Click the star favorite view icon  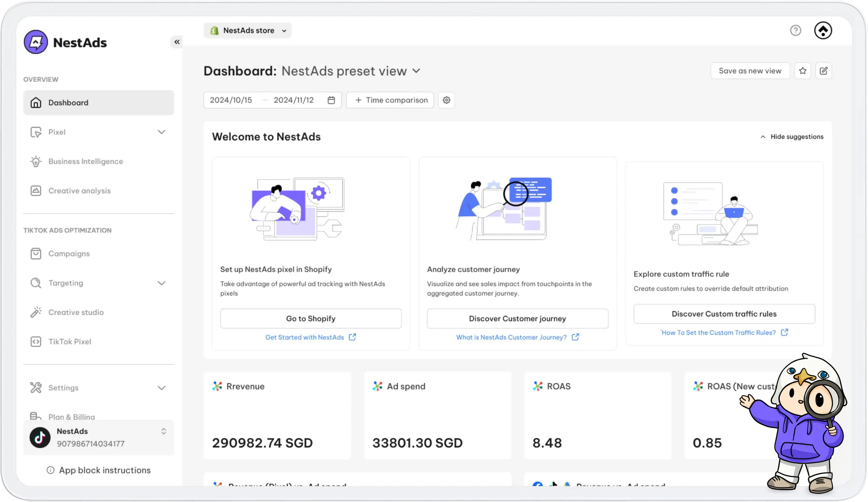pos(803,71)
